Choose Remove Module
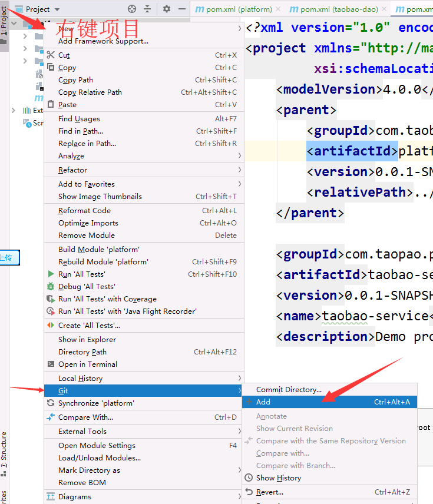This screenshot has width=433, height=504. point(144,236)
